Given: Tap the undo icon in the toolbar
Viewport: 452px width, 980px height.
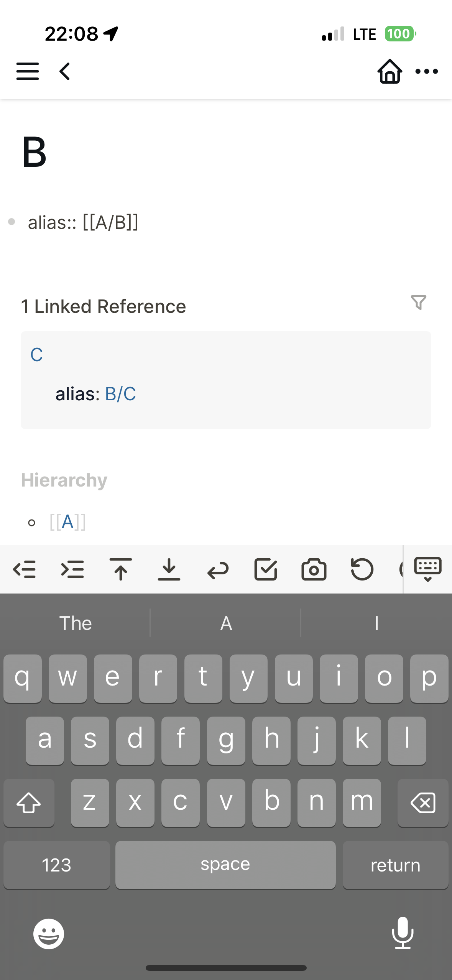Looking at the screenshot, I should point(362,570).
